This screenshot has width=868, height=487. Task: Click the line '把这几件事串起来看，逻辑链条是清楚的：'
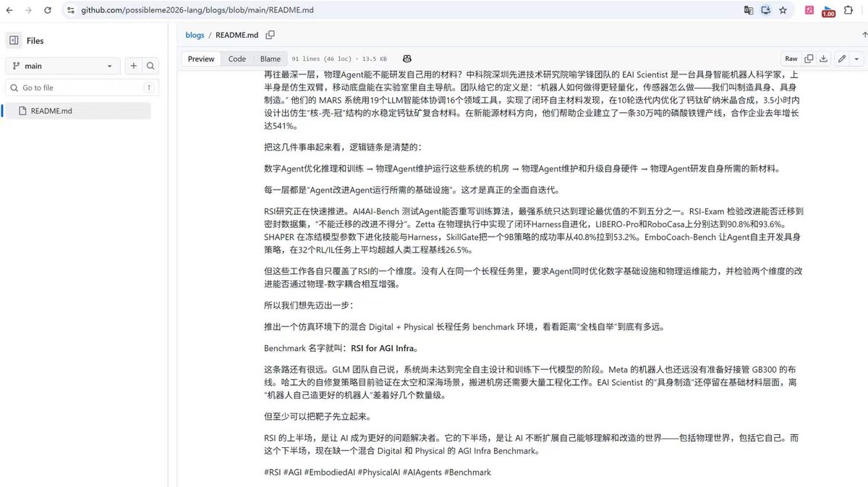coord(343,148)
